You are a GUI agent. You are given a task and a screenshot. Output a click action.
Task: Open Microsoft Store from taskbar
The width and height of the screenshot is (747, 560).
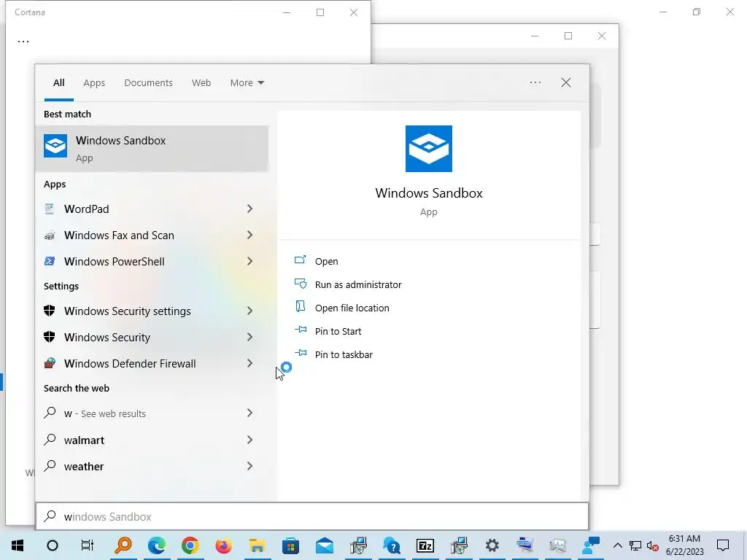290,545
